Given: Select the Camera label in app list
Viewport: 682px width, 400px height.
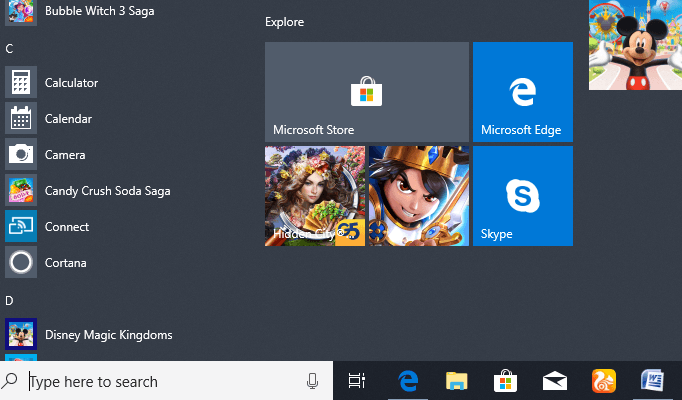Looking at the screenshot, I should click(65, 155).
